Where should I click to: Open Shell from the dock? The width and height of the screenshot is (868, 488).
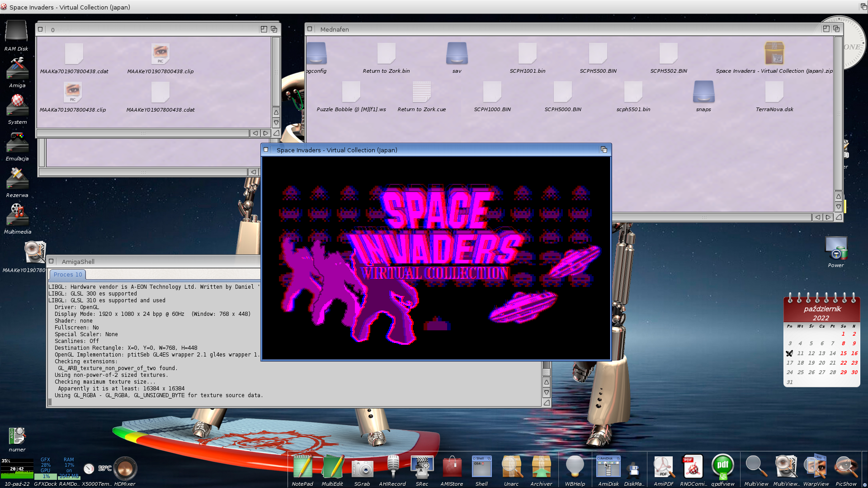pyautogui.click(x=481, y=467)
